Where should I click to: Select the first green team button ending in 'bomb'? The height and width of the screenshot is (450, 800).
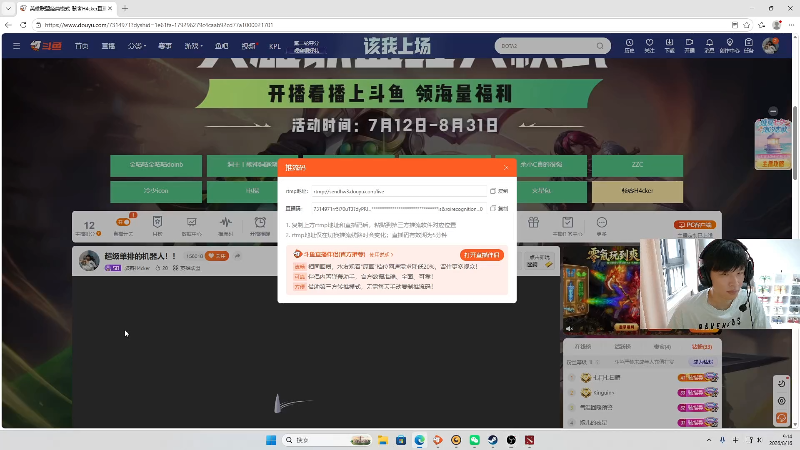click(x=156, y=165)
